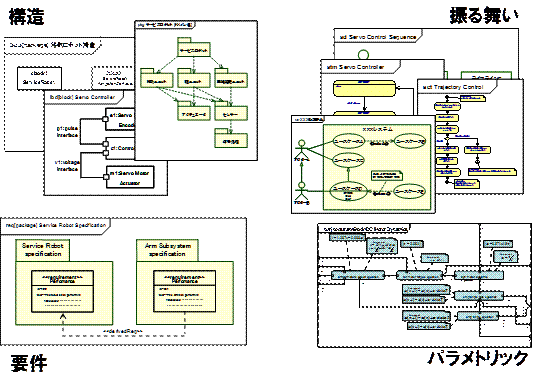Click the req Service Robot Specification frame header
This screenshot has width=538, height=378.
[x=56, y=225]
